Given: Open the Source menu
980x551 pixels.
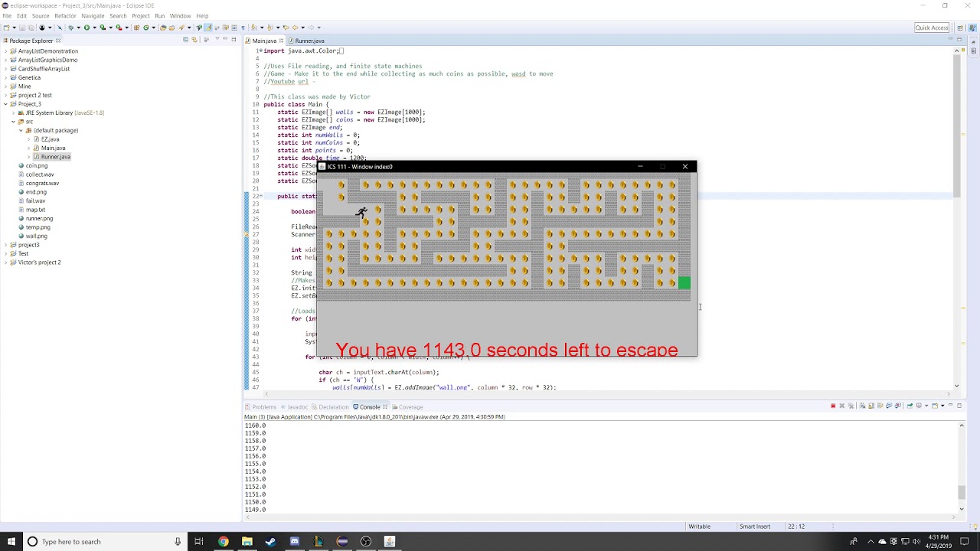Looking at the screenshot, I should pyautogui.click(x=41, y=15).
